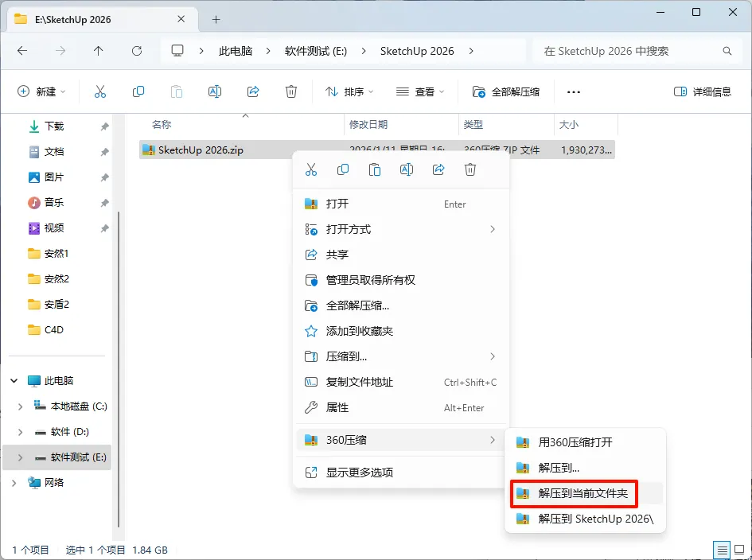Toggle the 详细信息 pane button
Viewport: 752px width, 560px height.
(x=702, y=91)
